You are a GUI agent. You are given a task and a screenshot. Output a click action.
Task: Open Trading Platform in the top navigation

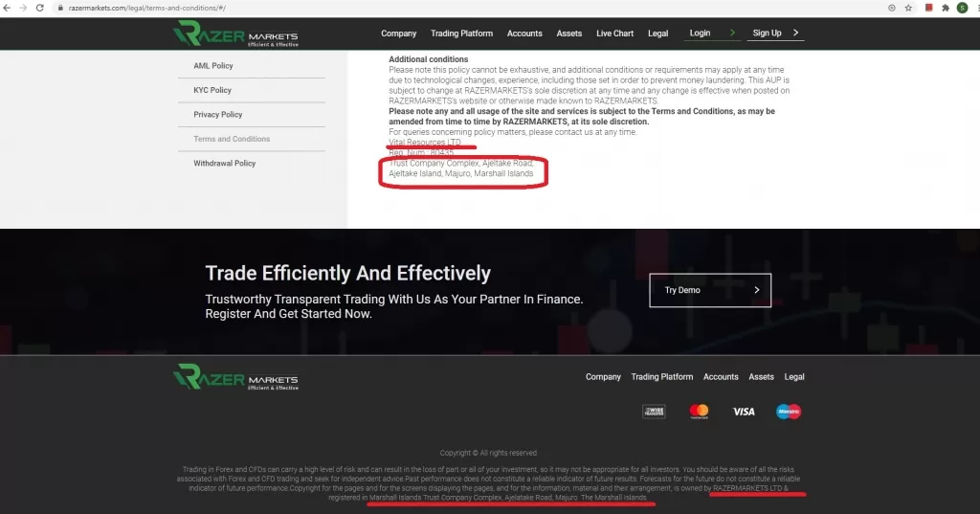461,34
